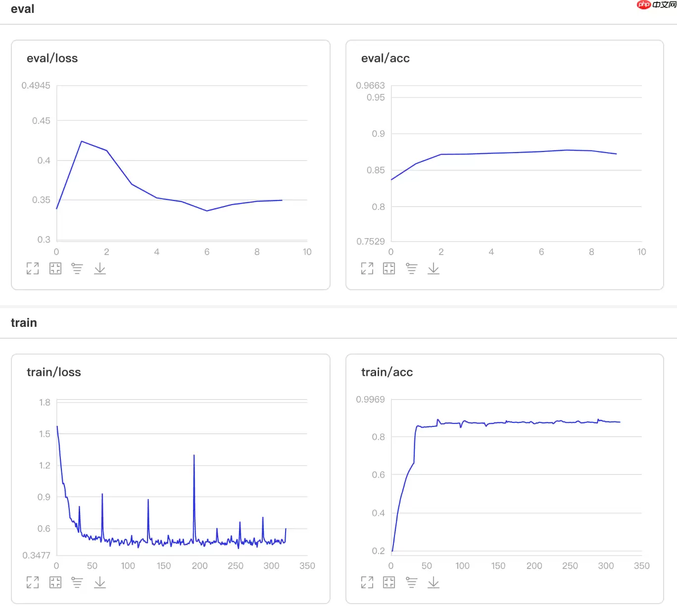This screenshot has width=677, height=616.
Task: Maximize the eval/loss chart
Action: click(x=33, y=268)
